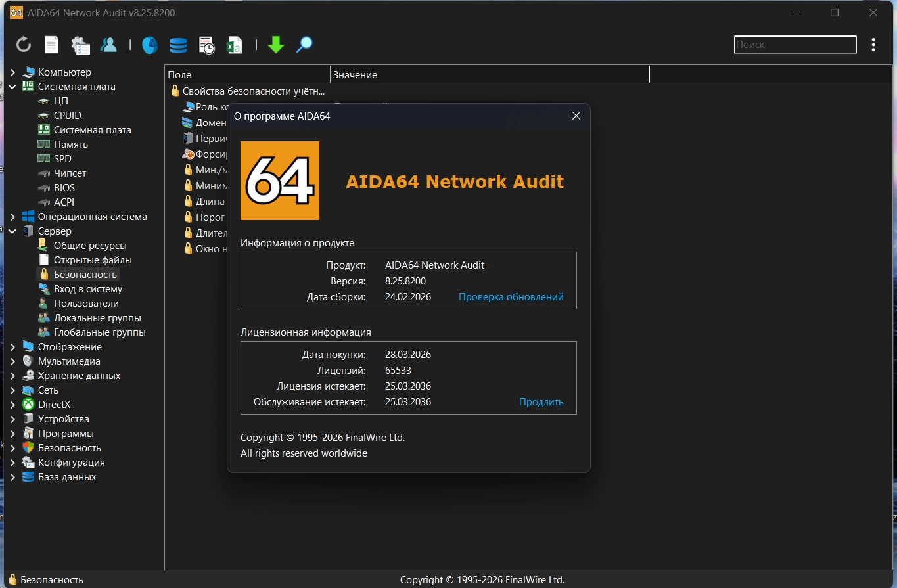The width and height of the screenshot is (897, 588).
Task: Expand the Компьютер tree node
Action: point(12,72)
